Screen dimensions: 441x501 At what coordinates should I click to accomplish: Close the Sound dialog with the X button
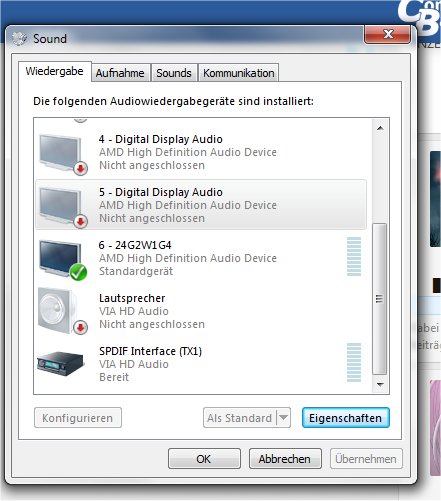click(x=387, y=34)
